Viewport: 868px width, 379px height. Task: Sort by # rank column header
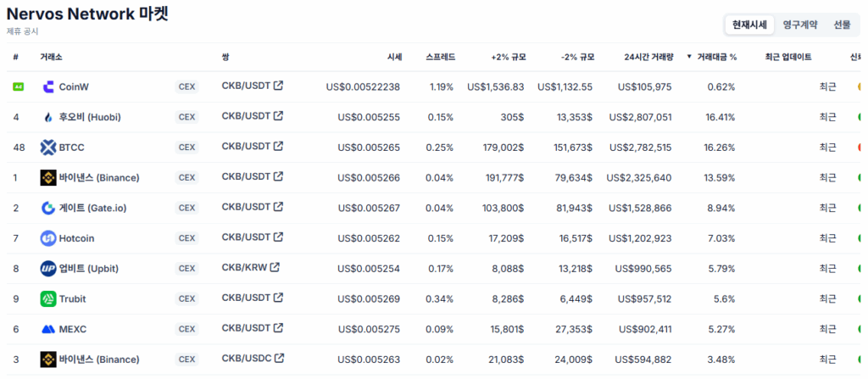pos(15,57)
